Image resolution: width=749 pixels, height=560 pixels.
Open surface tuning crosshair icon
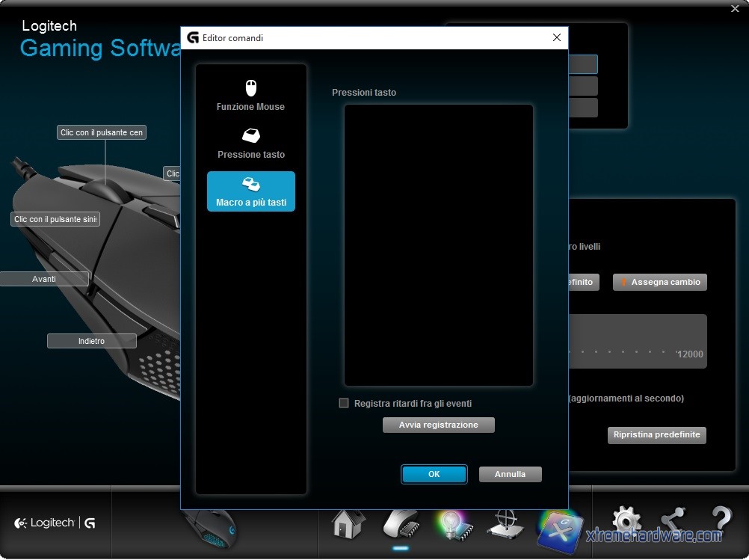(505, 523)
